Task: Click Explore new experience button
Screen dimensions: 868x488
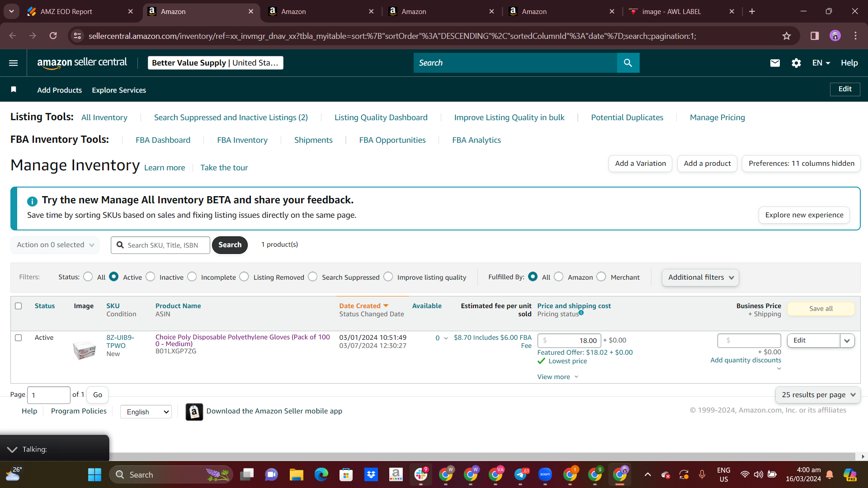Action: pos(804,215)
